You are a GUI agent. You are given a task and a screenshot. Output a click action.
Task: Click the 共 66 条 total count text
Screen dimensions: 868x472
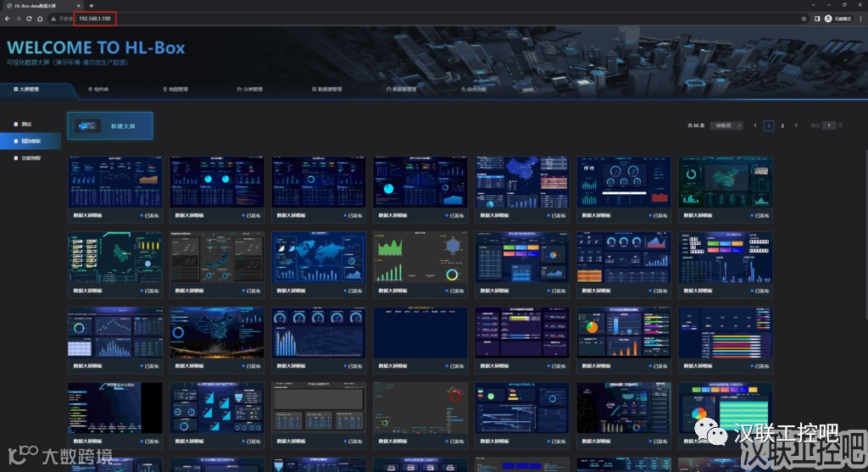coord(696,125)
